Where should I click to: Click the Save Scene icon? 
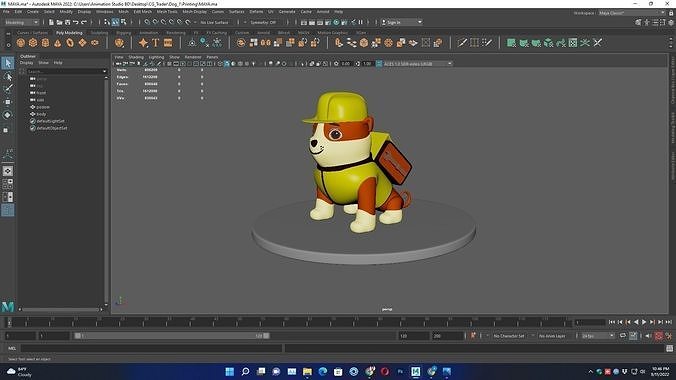coord(67,22)
